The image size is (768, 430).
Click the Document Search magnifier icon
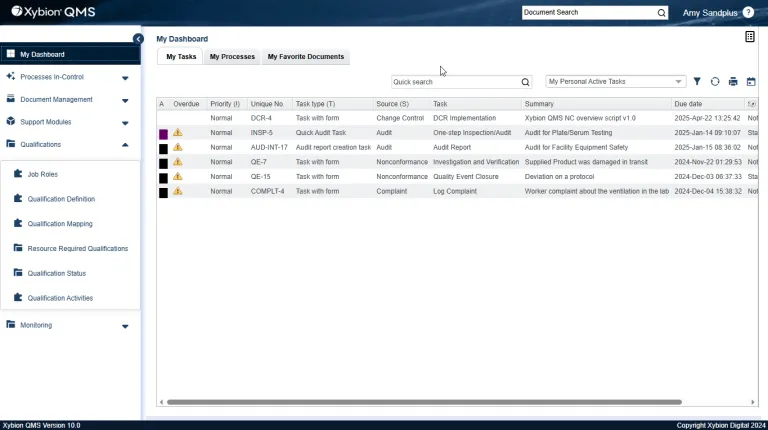661,13
